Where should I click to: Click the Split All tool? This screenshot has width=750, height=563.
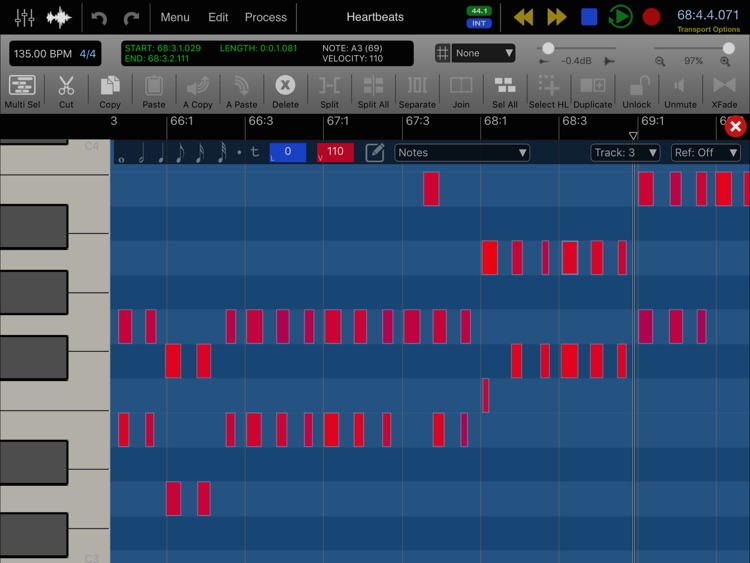(x=373, y=92)
